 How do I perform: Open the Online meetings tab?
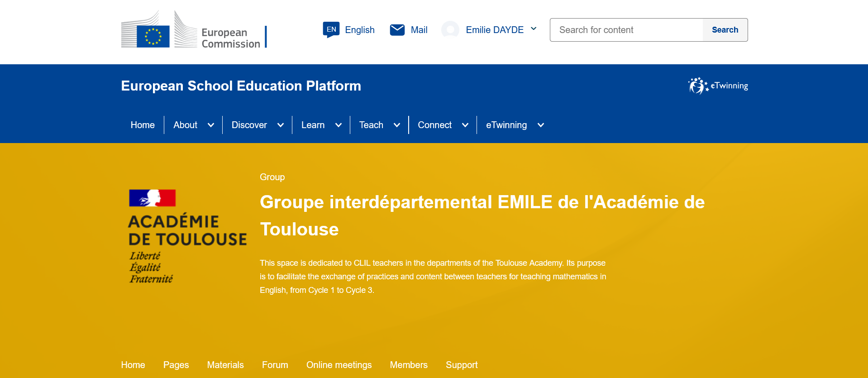click(x=339, y=365)
